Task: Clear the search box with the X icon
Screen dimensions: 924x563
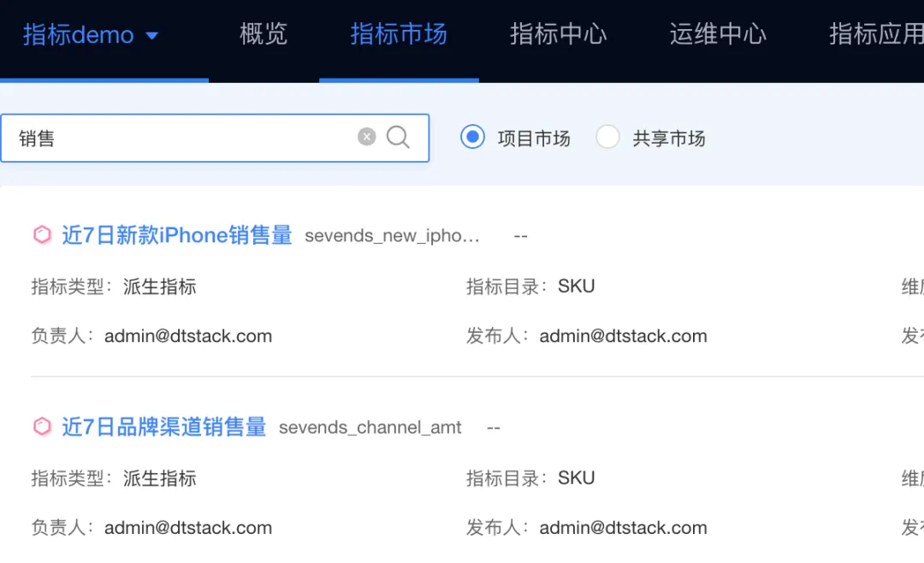Action: click(x=366, y=137)
